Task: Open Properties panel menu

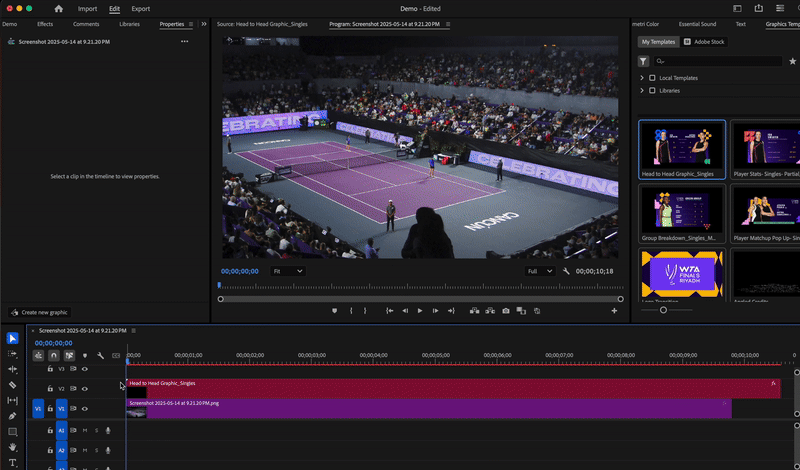Action: coord(191,24)
